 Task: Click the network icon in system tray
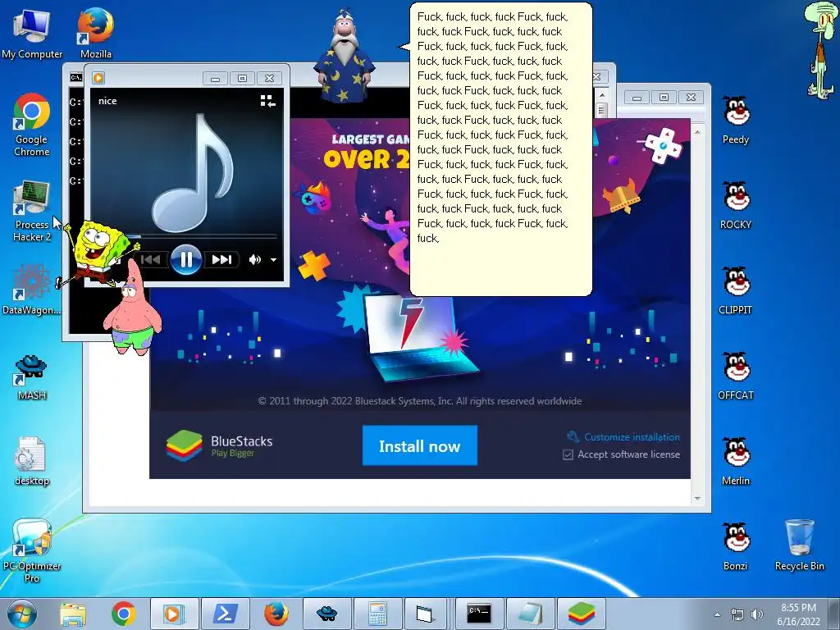click(x=737, y=614)
